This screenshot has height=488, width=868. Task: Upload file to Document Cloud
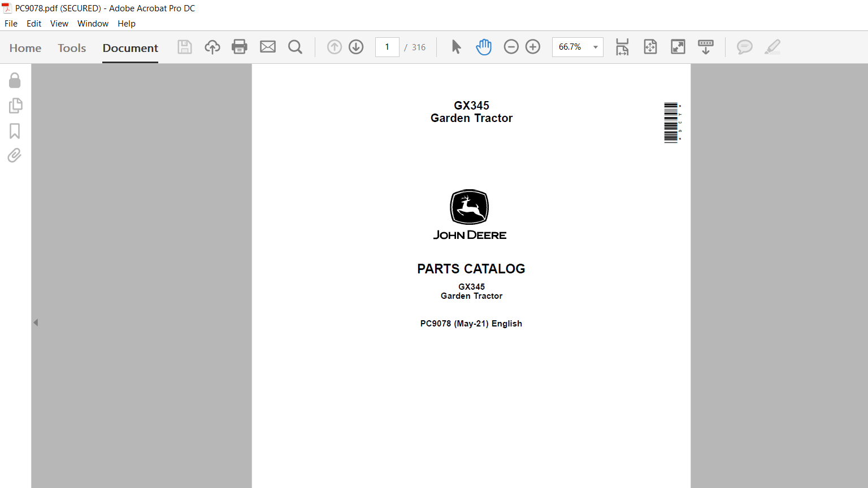pyautogui.click(x=212, y=47)
